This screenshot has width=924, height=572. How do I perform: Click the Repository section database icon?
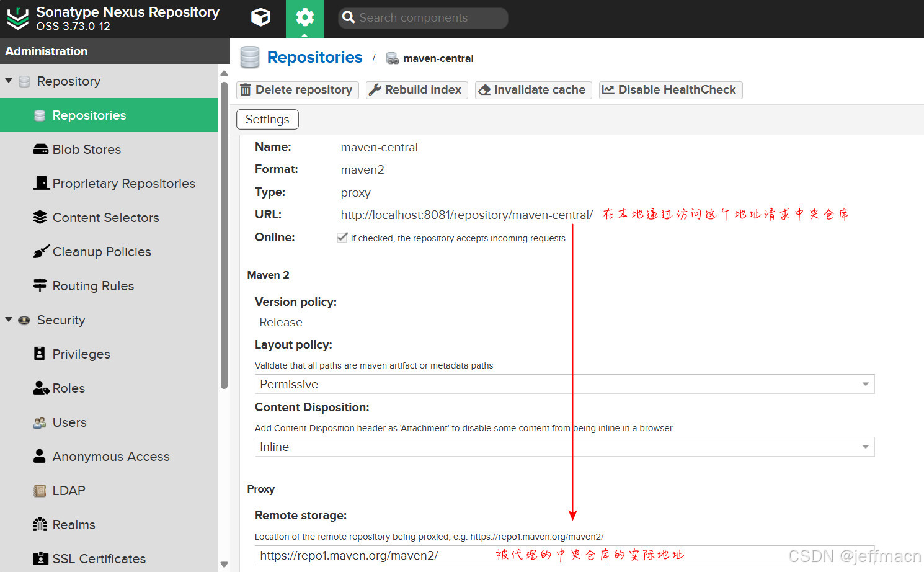coord(24,81)
